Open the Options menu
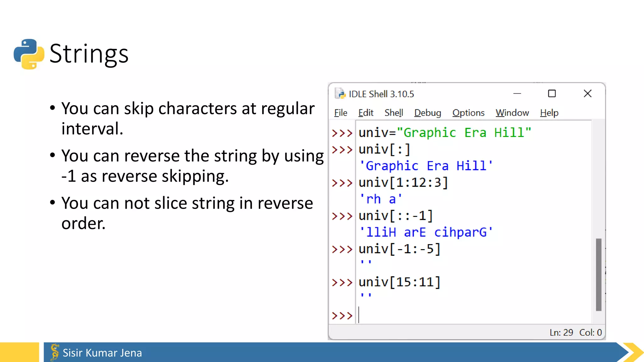Viewport: 644px width, 362px height. [x=469, y=112]
